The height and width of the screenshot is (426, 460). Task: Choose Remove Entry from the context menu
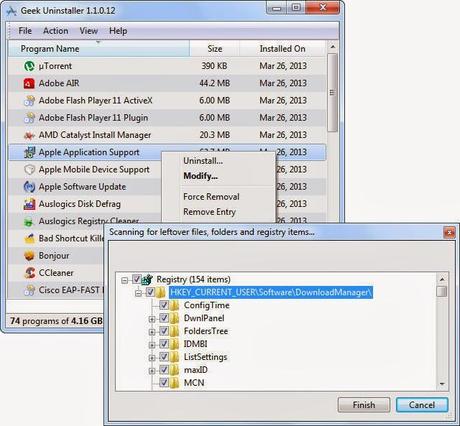click(x=218, y=212)
